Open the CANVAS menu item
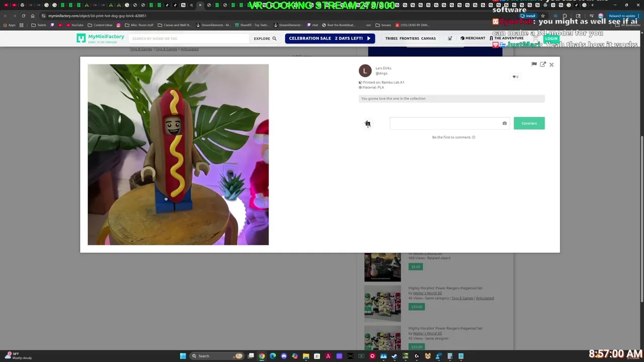644x362 pixels. [x=428, y=39]
